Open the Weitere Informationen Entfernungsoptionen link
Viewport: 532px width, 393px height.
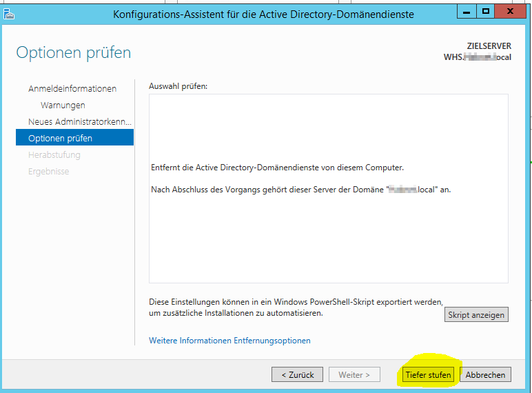229,341
